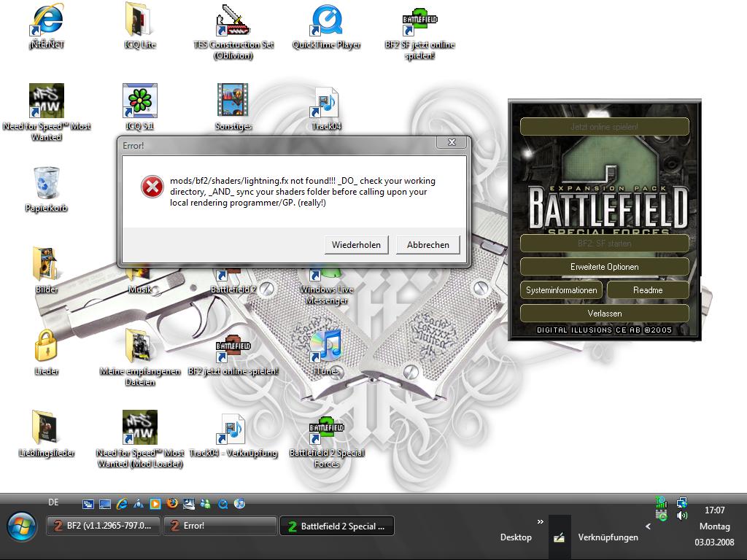Click the Wiederholen button in the error dialog
This screenshot has height=560, width=747.
[x=356, y=245]
